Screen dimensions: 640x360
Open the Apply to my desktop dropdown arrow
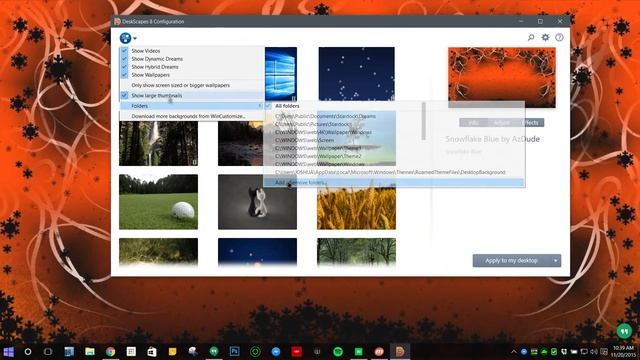pyautogui.click(x=555, y=260)
